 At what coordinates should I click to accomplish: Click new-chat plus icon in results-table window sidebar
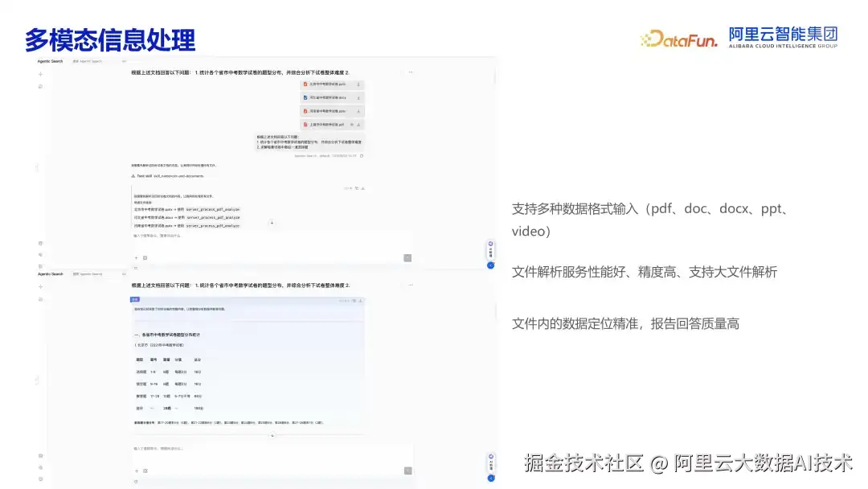(x=40, y=287)
